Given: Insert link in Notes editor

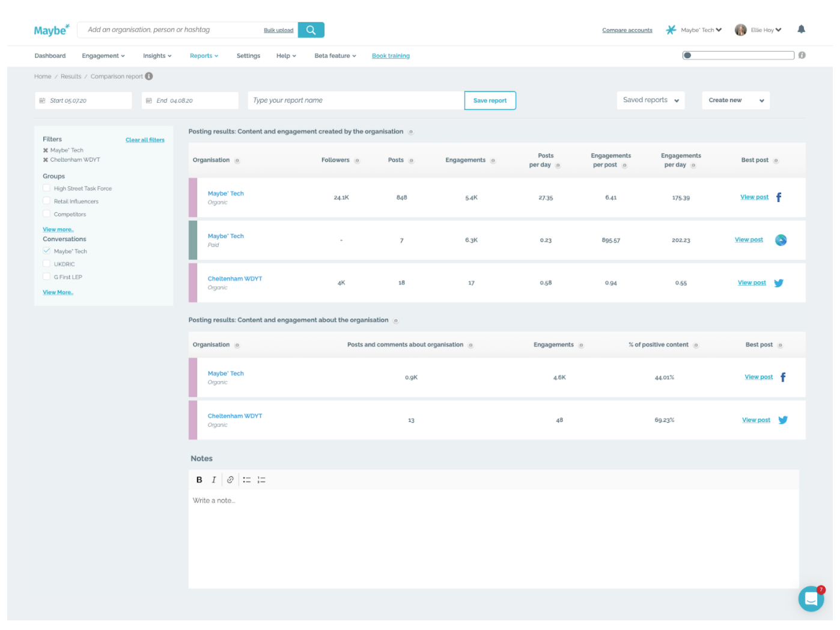Looking at the screenshot, I should point(230,480).
